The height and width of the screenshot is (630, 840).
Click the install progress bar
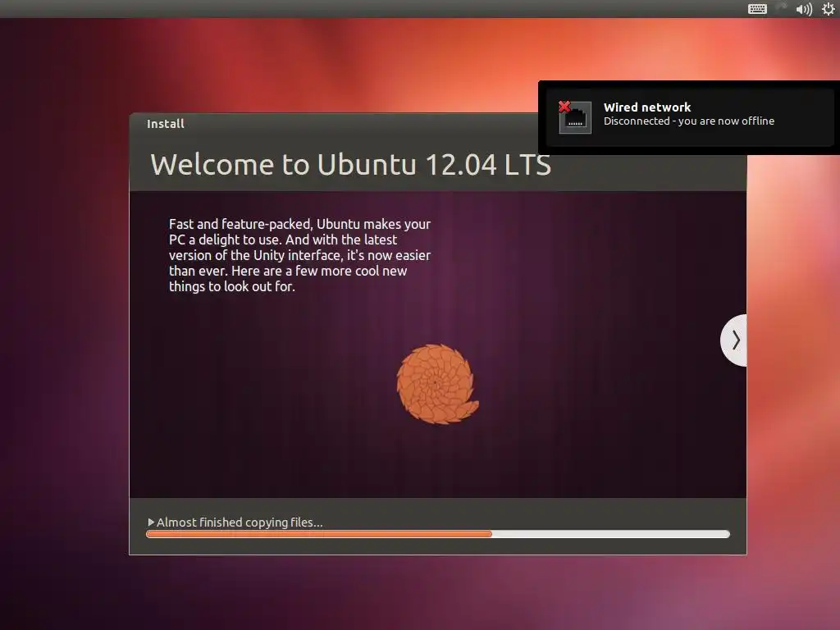[438, 534]
